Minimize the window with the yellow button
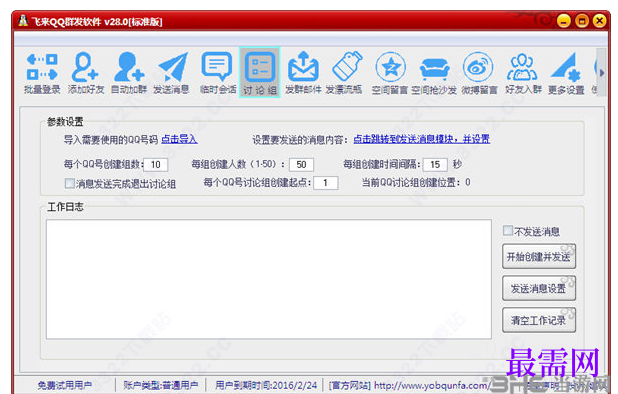618x394 pixels. (x=564, y=21)
